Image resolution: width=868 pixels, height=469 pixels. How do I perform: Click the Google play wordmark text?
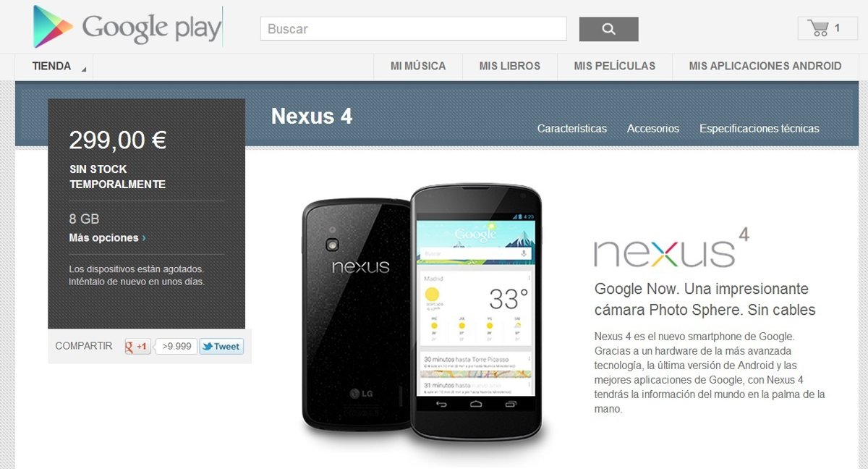point(151,28)
